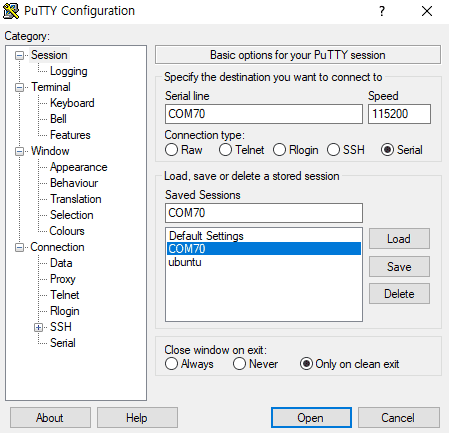Select the Serial connection type radio

(x=387, y=150)
